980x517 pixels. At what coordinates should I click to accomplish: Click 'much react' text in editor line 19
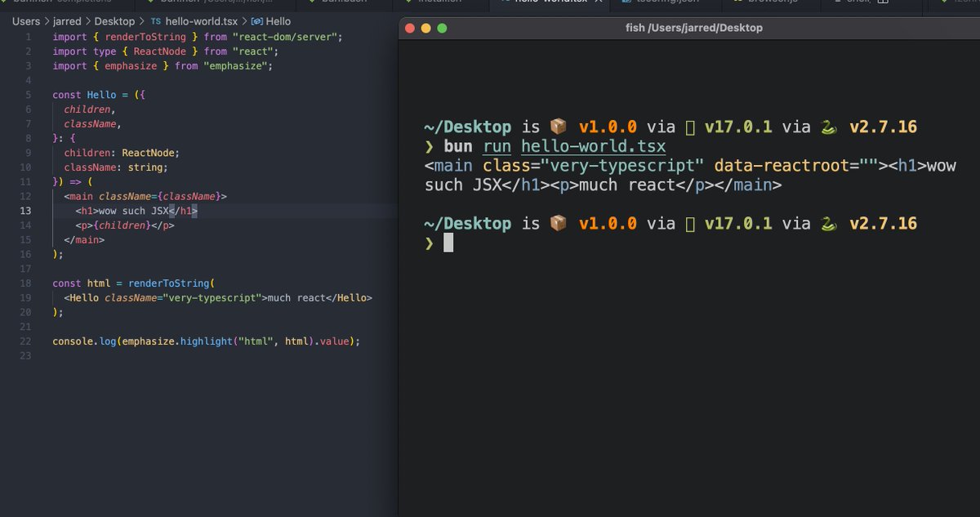click(x=296, y=298)
